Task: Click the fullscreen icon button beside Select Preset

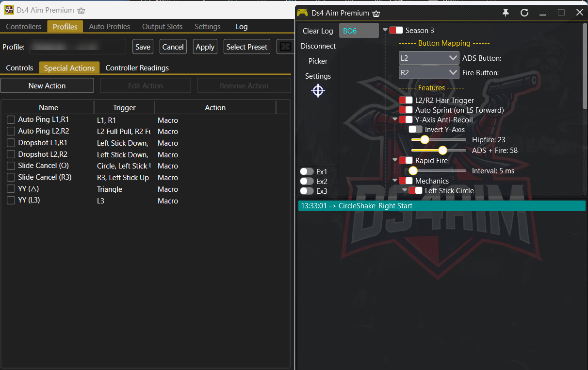Action: tap(284, 47)
